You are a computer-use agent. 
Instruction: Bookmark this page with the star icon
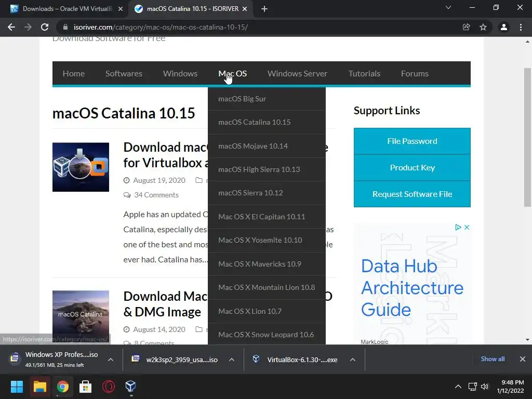(483, 27)
